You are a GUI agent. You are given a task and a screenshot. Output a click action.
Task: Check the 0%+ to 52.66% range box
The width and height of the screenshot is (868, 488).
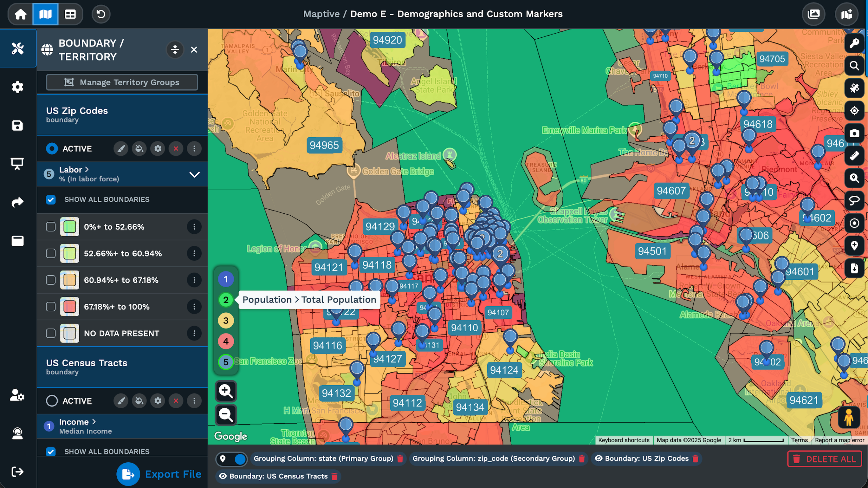click(51, 227)
